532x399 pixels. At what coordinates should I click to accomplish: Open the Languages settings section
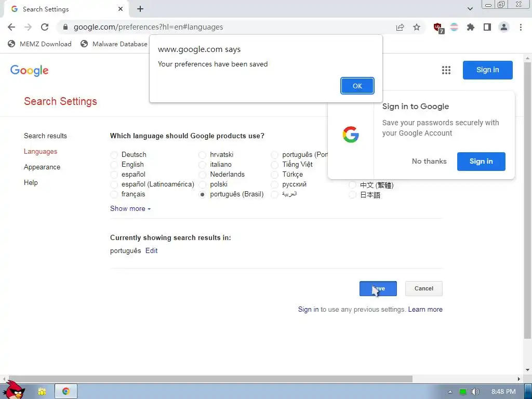coord(41,151)
